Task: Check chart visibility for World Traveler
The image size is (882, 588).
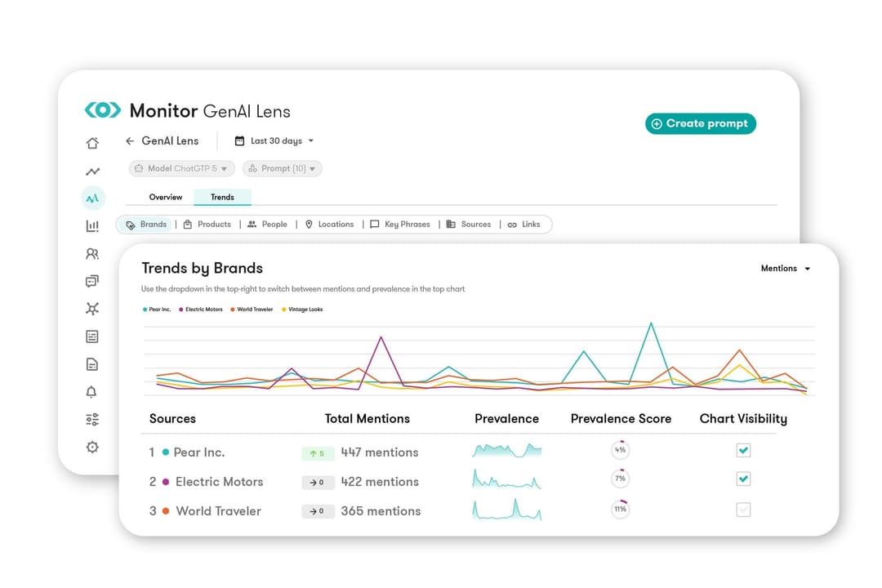Action: (x=743, y=510)
